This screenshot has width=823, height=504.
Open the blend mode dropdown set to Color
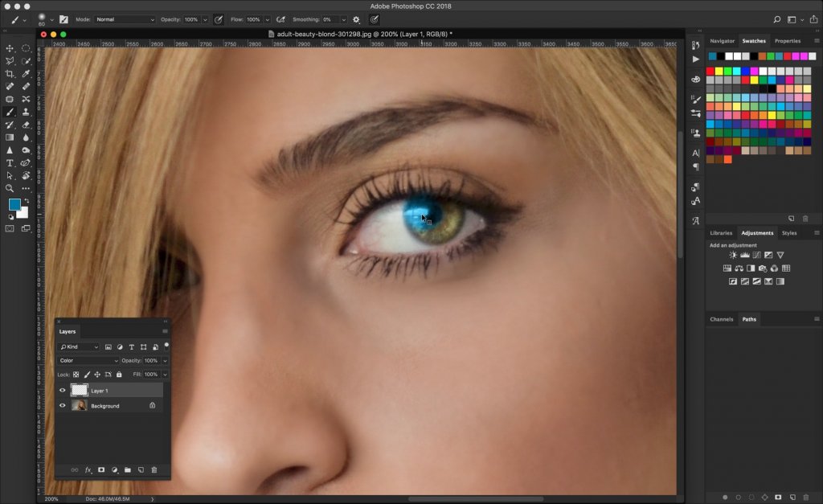point(88,360)
